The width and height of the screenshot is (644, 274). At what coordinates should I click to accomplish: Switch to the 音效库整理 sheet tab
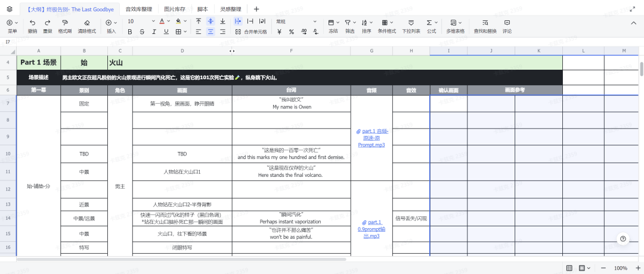(x=139, y=9)
